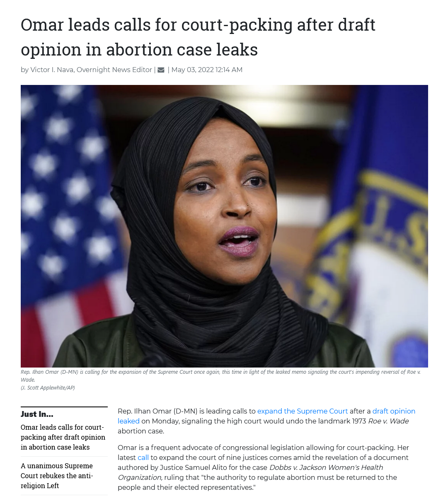Open 'A unanimous Supreme Court rebukes' story
Image resolution: width=448 pixels, height=496 pixels.
[x=57, y=475]
